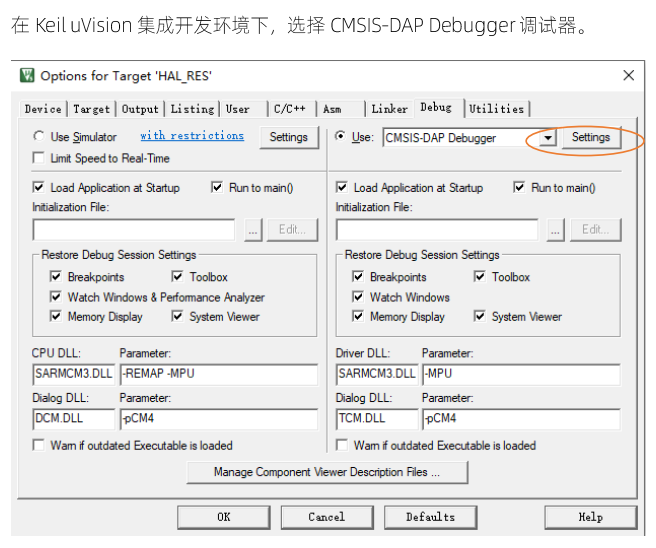
Task: Click the TCM.DLL dialog DLL field
Action: tap(377, 419)
